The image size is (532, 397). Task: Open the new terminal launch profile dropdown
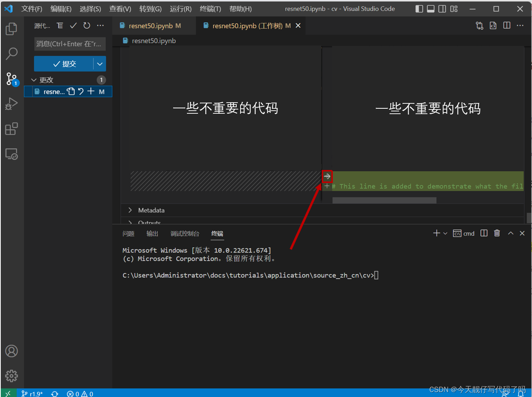click(445, 233)
